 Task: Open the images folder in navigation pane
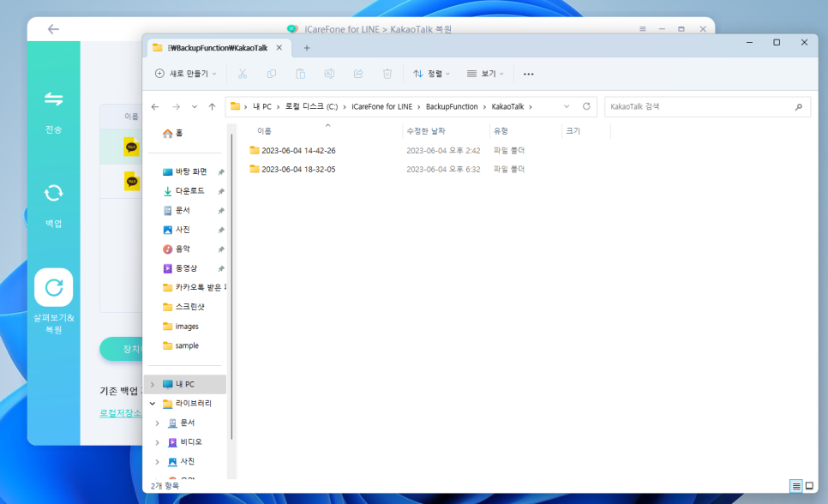coord(181,327)
